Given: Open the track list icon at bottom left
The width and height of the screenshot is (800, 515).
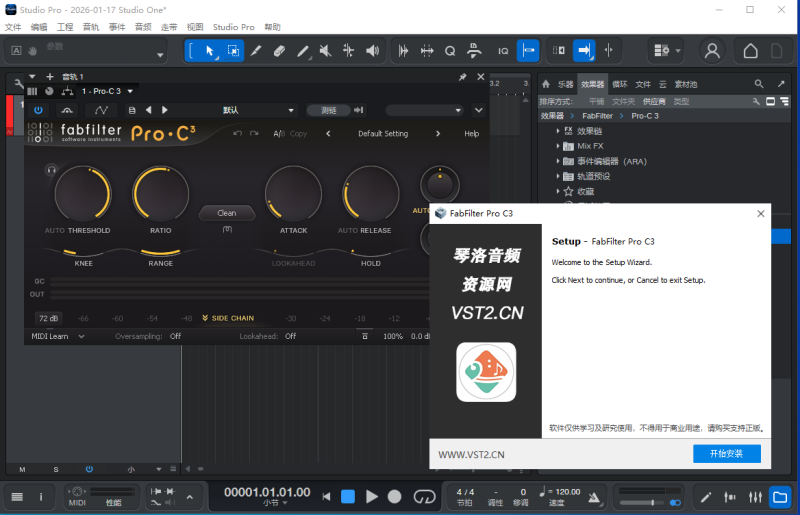Looking at the screenshot, I should click(x=17, y=497).
